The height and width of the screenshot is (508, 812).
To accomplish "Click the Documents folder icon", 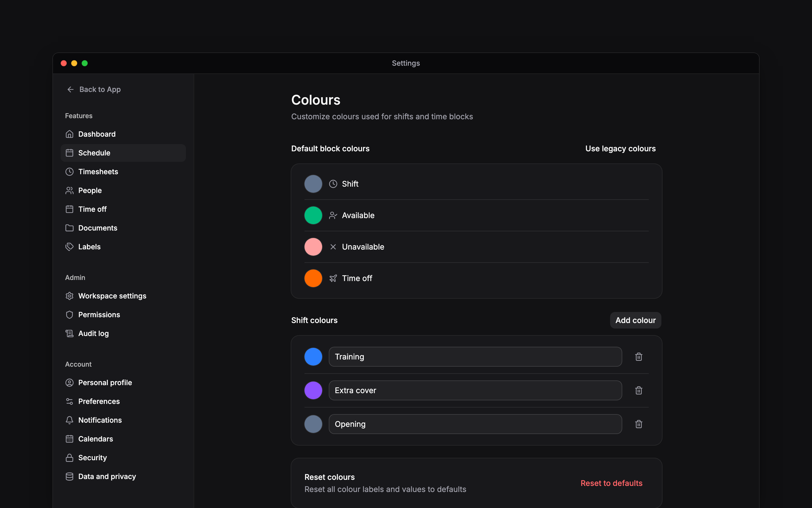I will click(70, 228).
